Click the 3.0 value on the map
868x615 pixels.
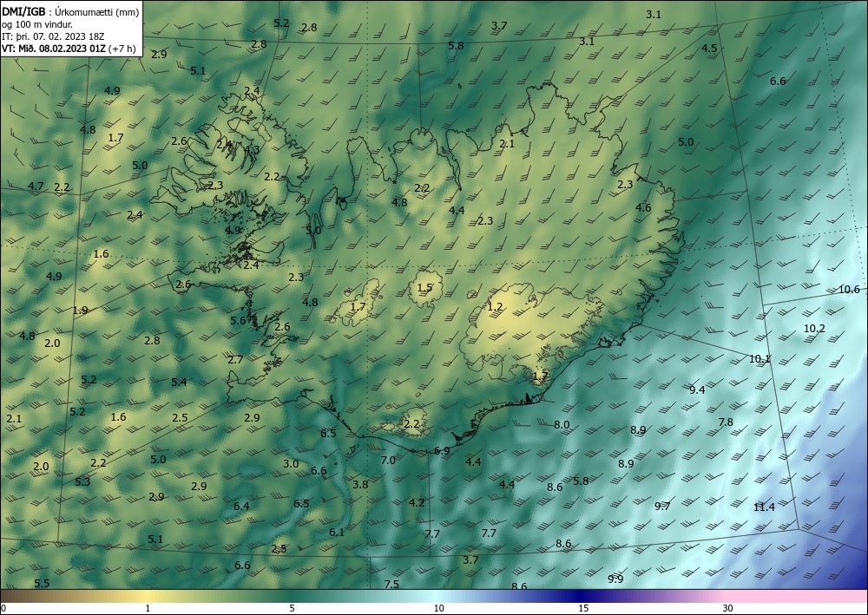pos(291,463)
